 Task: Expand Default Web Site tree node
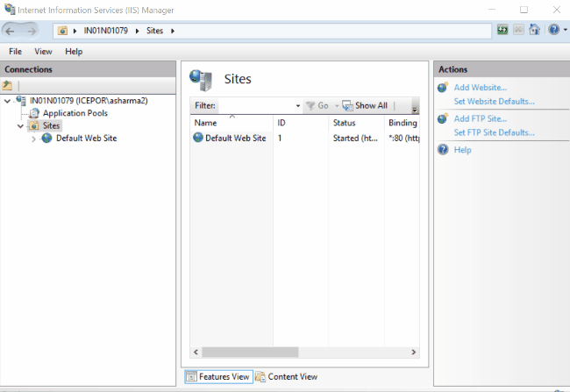click(x=33, y=139)
